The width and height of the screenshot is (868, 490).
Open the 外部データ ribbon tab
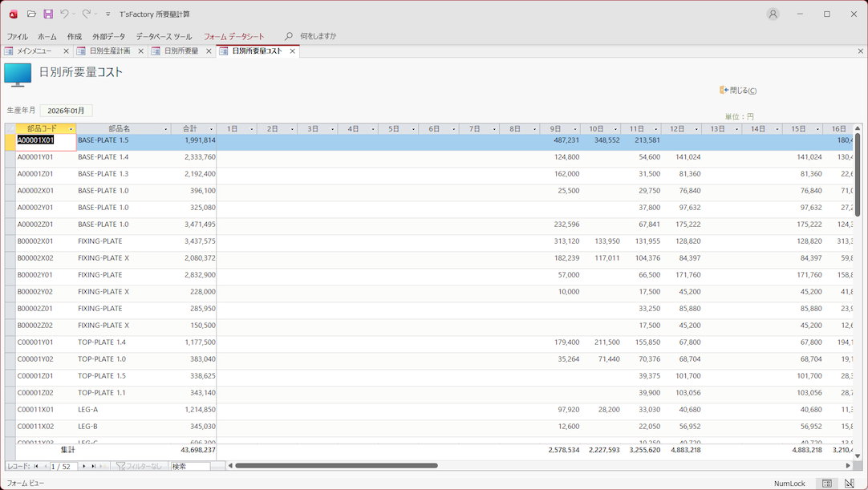pyautogui.click(x=108, y=36)
